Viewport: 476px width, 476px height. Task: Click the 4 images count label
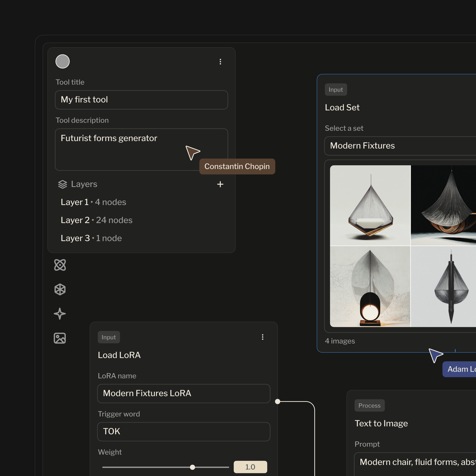tap(340, 341)
